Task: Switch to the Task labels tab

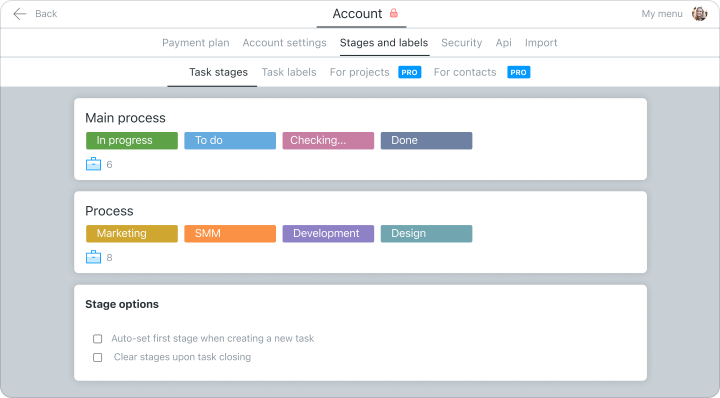Action: [x=289, y=72]
